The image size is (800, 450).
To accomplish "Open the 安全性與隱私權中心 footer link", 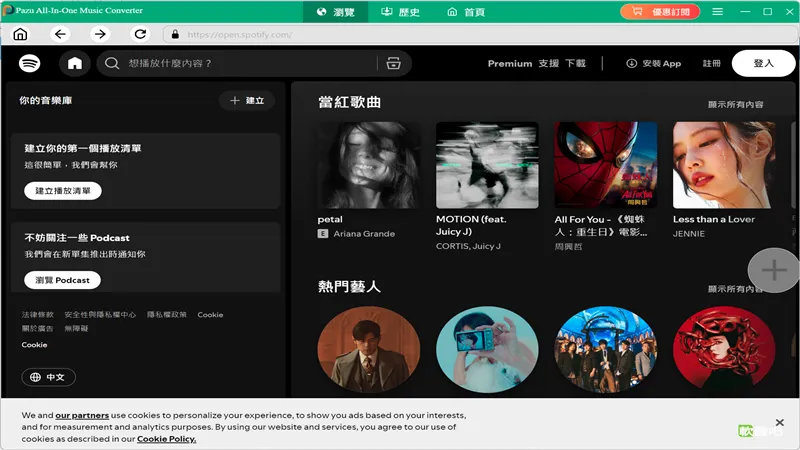I will coord(100,315).
